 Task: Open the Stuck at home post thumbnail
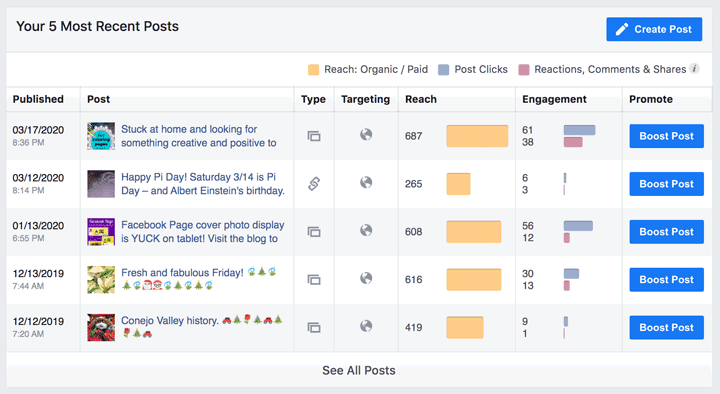point(101,136)
